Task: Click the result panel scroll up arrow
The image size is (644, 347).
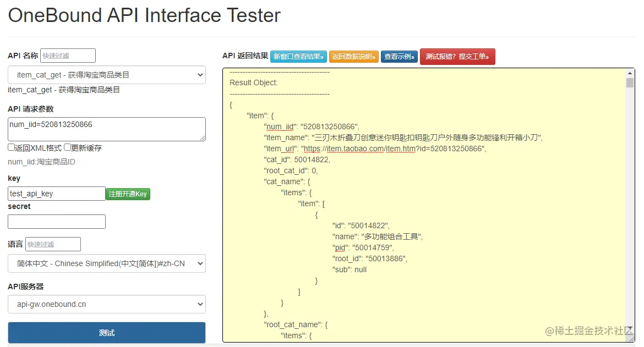Action: [630, 73]
